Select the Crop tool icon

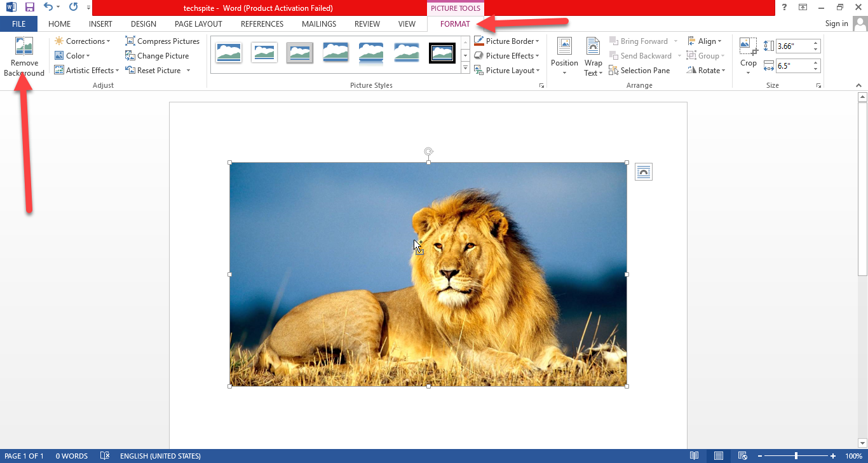coord(749,47)
